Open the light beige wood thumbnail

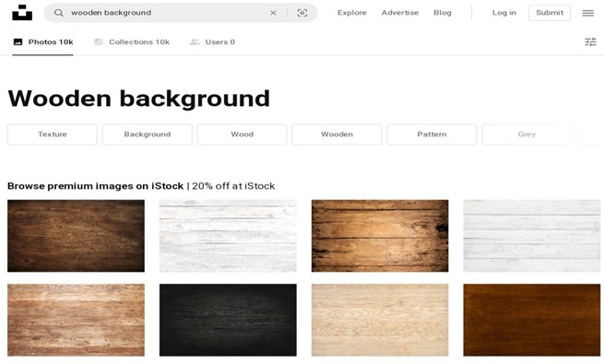380,320
